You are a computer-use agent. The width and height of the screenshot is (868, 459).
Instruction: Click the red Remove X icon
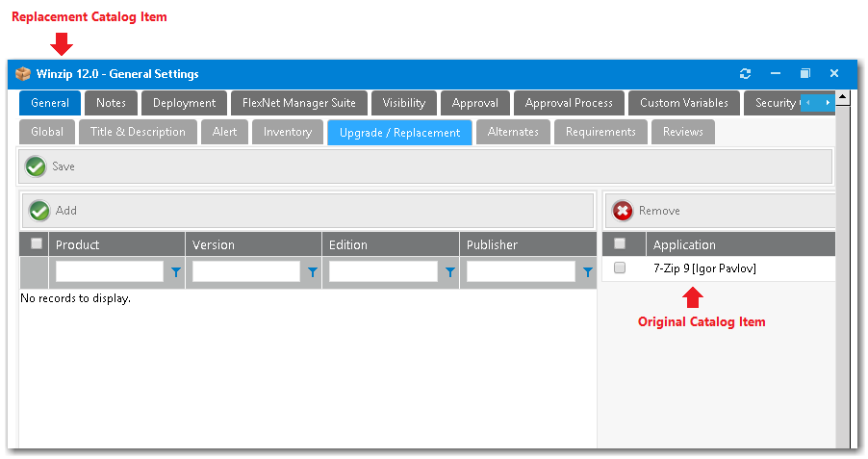point(623,211)
